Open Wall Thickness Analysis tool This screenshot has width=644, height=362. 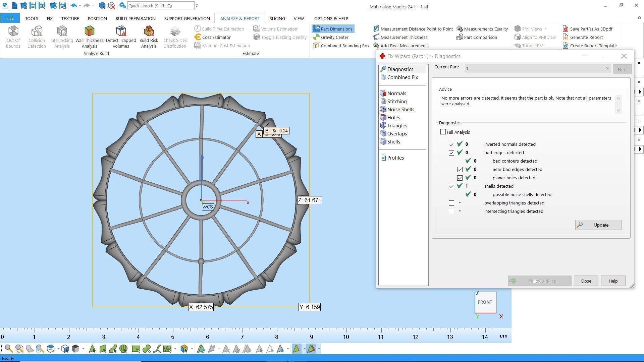[x=89, y=37]
